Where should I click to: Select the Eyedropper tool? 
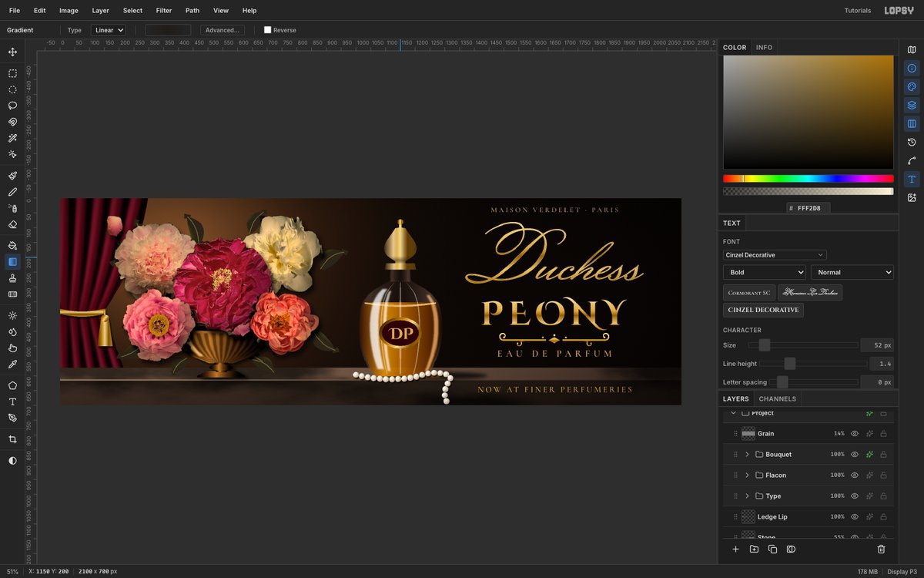(x=12, y=364)
